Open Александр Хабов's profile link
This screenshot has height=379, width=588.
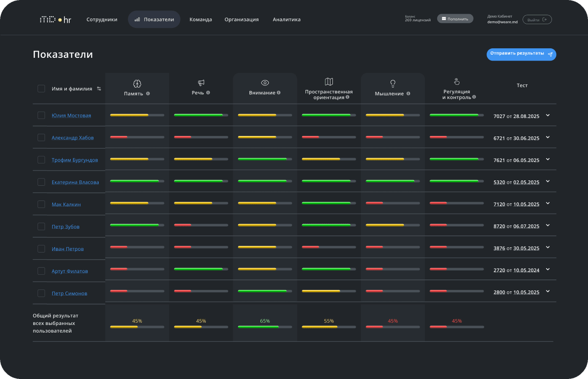[73, 138]
